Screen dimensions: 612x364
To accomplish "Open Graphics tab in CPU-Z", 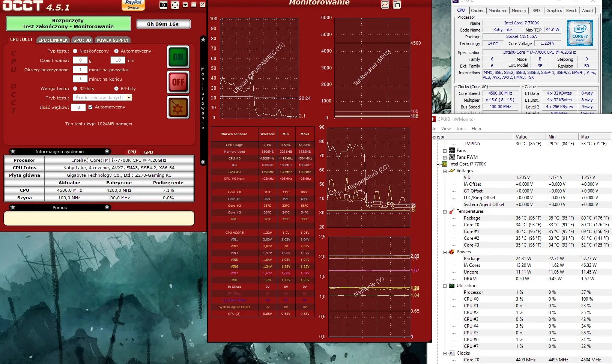I will pos(554,11).
